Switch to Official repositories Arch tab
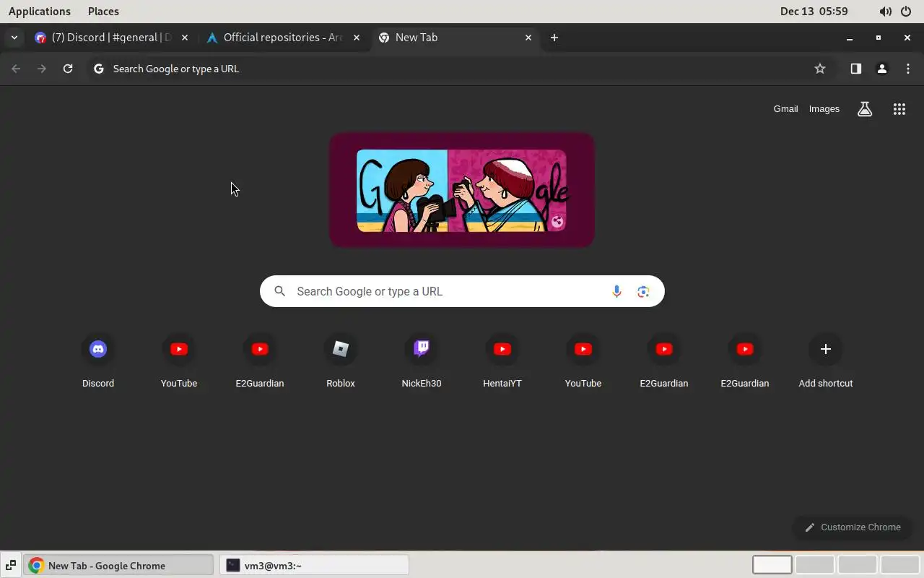 coord(282,38)
